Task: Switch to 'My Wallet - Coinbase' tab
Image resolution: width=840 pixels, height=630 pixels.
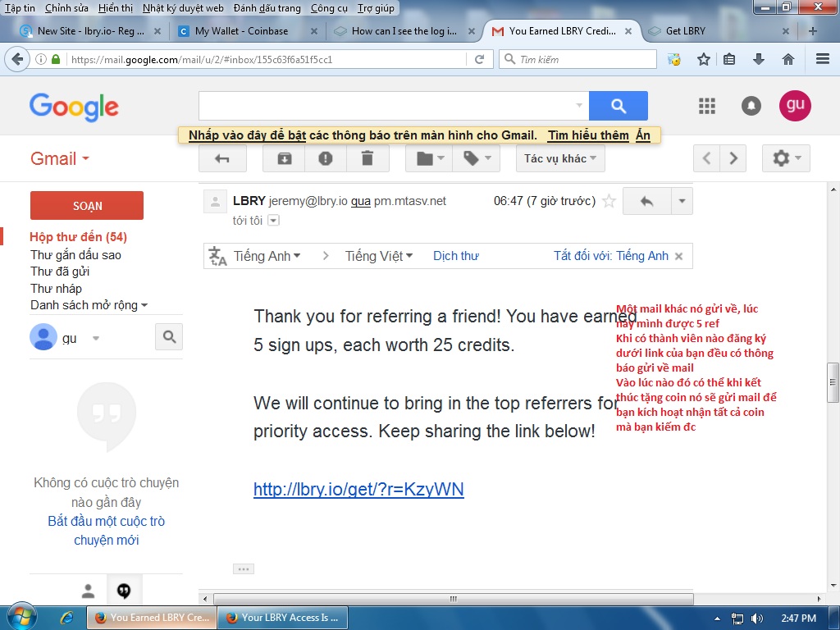Action: coord(248,31)
